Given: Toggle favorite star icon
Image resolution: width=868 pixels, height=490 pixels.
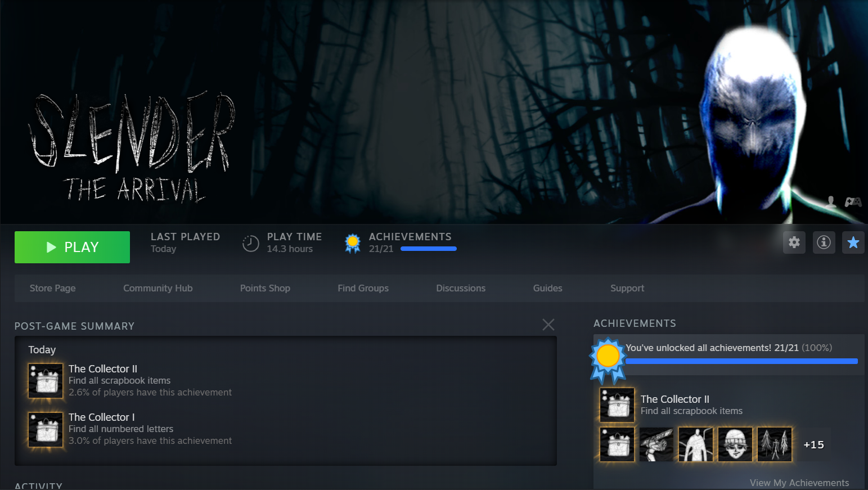Looking at the screenshot, I should tap(853, 242).
